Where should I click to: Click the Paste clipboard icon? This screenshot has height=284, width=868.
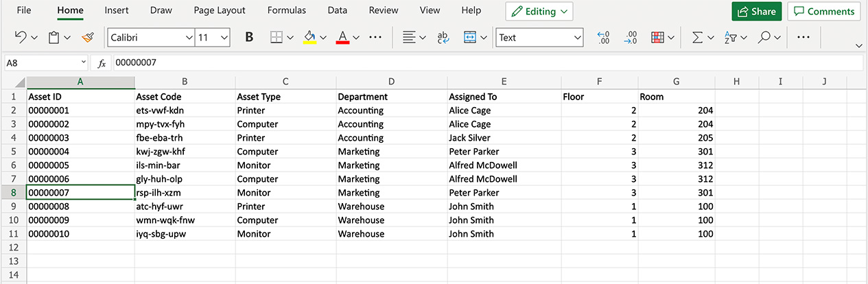coord(54,38)
